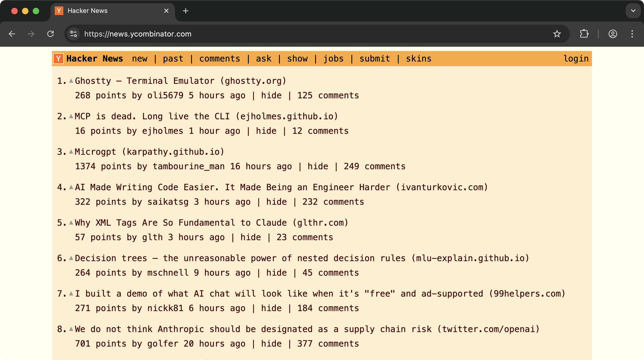Go to the 'ask' section
This screenshot has width=644, height=360.
264,59
